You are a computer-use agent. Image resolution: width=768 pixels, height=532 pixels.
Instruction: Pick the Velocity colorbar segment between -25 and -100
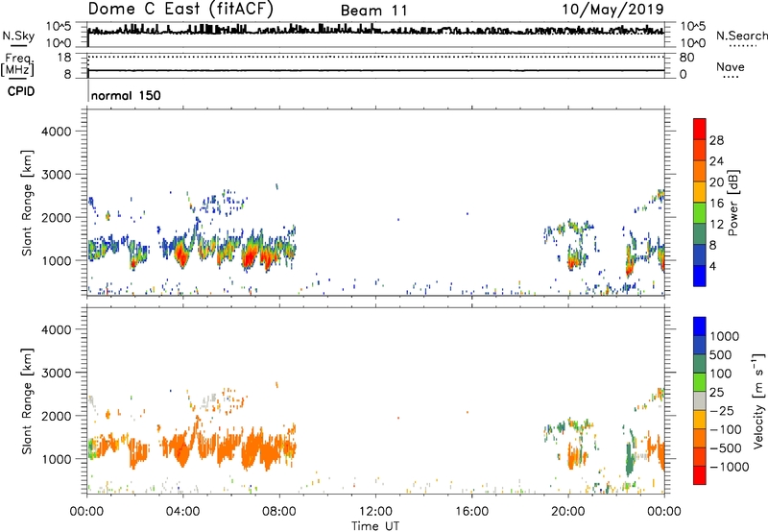pyautogui.click(x=700, y=420)
